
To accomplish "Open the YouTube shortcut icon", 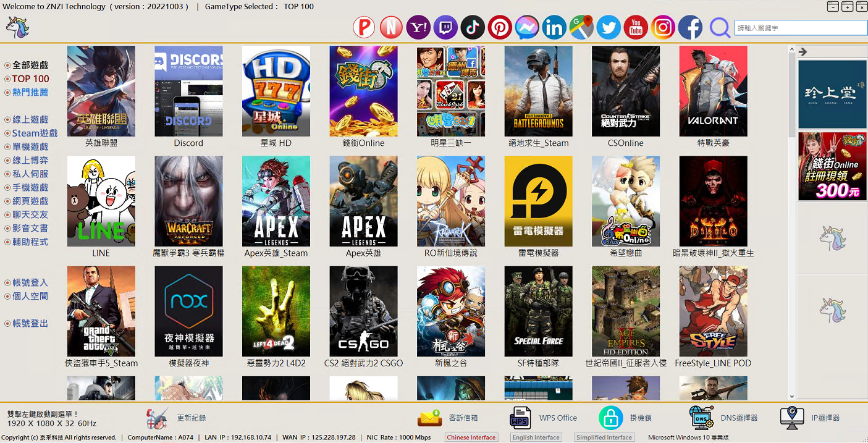I will (636, 27).
